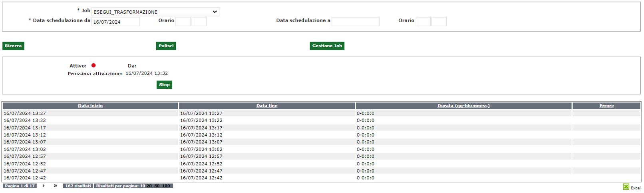The width and height of the screenshot is (644, 193).
Task: Click Prossima attivazione value 16/07/2024 13:32
Action: (x=147, y=73)
